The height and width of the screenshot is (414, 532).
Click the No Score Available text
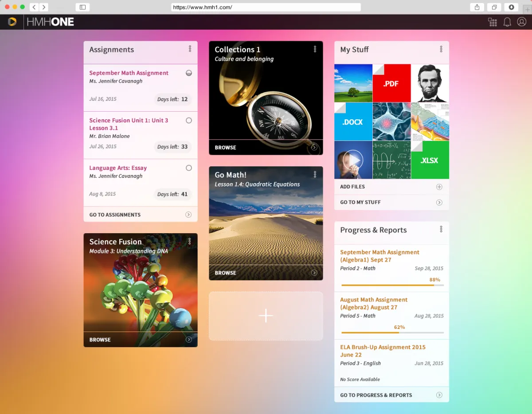pos(360,379)
